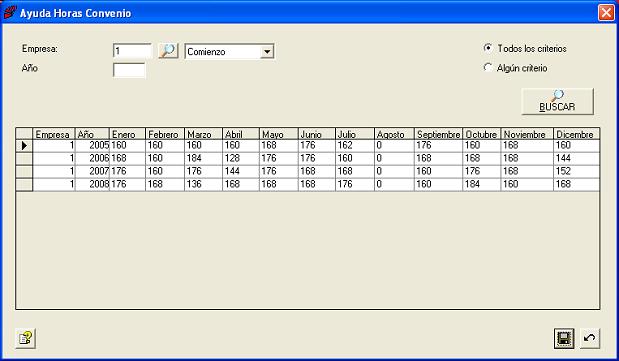
Task: Click the Noviembre column header
Action: (x=527, y=134)
